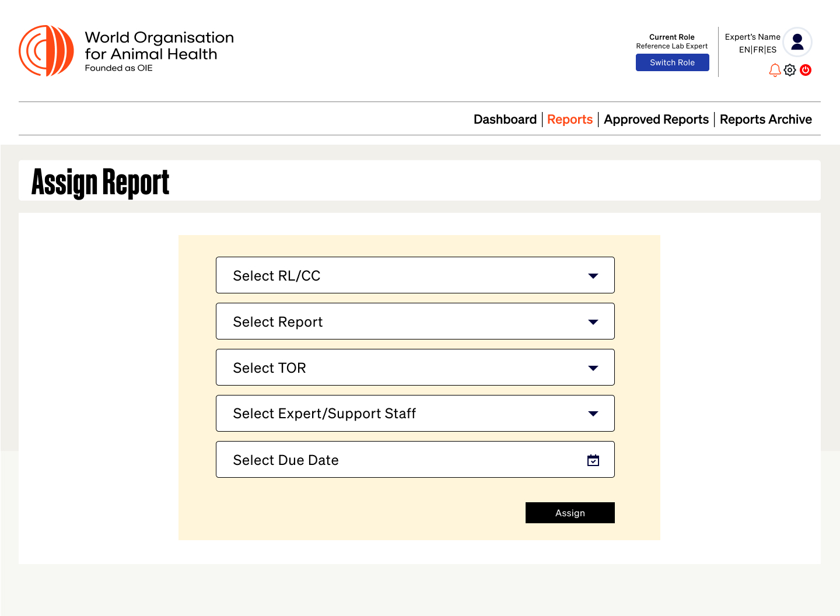This screenshot has height=616, width=840.
Task: Open settings via the gear icon
Action: [790, 70]
